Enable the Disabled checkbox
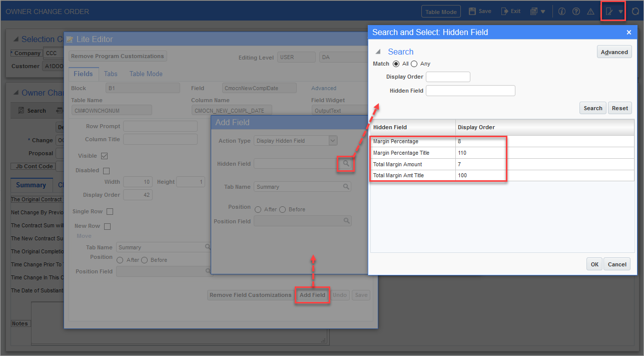The height and width of the screenshot is (356, 644). (107, 170)
